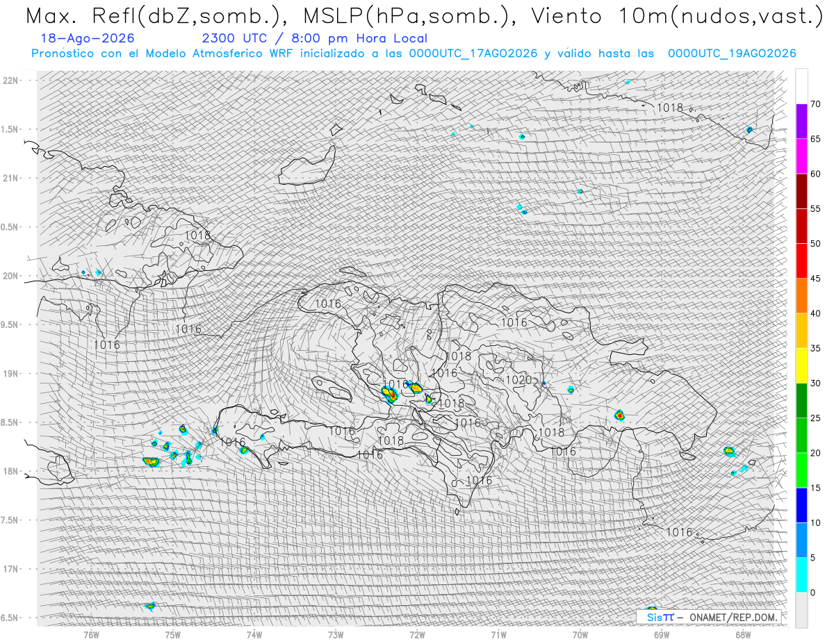Click the "74W" longitude label
Image resolution: width=834 pixels, height=644 pixels.
[x=254, y=634]
